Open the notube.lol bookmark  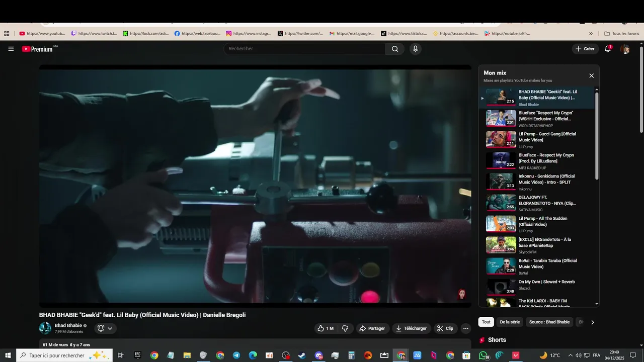point(507,34)
